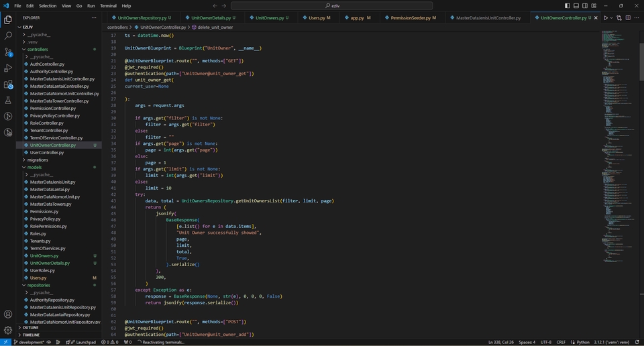Click the controllers breadcrumb
This screenshot has width=644, height=346.
pyautogui.click(x=117, y=27)
